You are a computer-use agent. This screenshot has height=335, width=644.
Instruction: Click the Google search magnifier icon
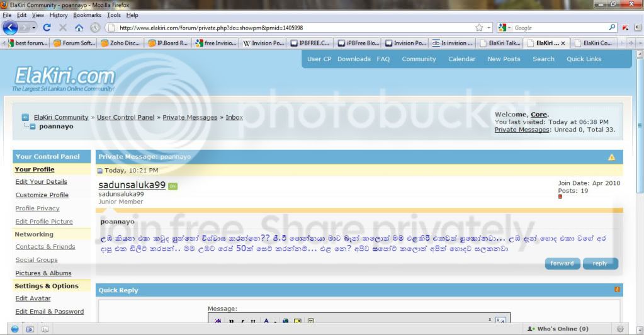pos(612,28)
